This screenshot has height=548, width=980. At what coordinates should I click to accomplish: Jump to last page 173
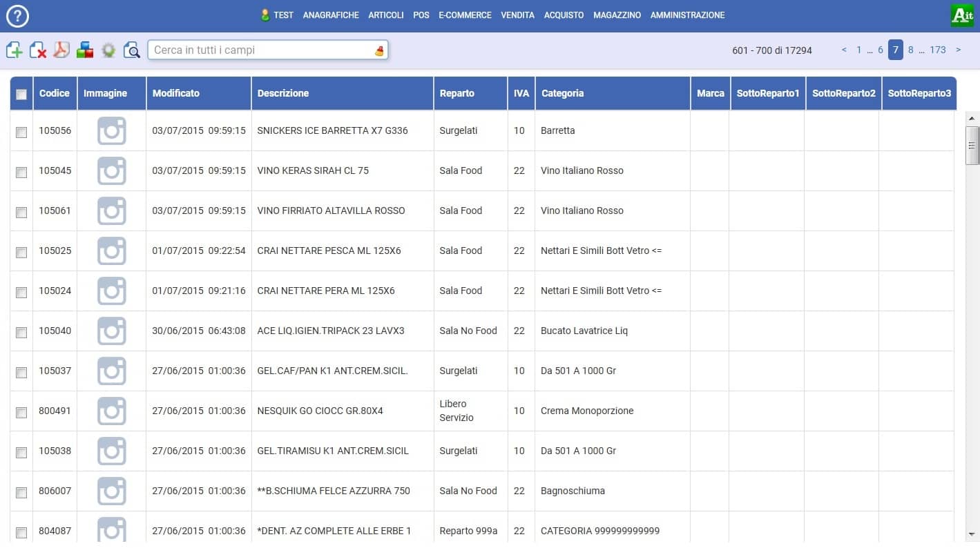pyautogui.click(x=937, y=50)
